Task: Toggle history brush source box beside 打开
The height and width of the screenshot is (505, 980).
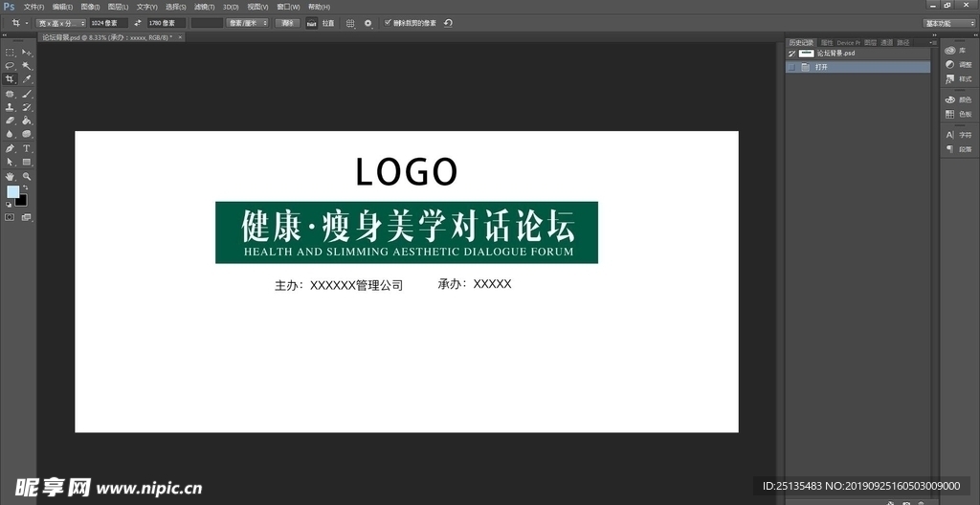Action: [x=791, y=67]
